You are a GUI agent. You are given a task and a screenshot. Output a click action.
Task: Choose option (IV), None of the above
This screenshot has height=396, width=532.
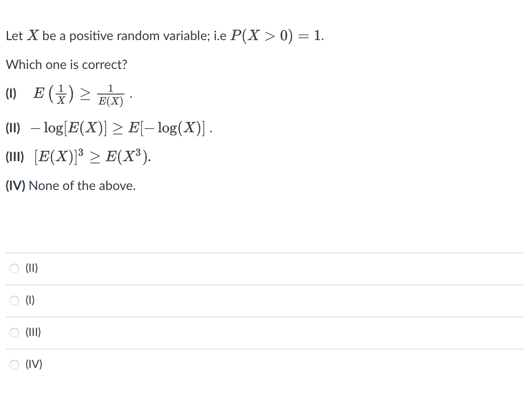point(34,365)
